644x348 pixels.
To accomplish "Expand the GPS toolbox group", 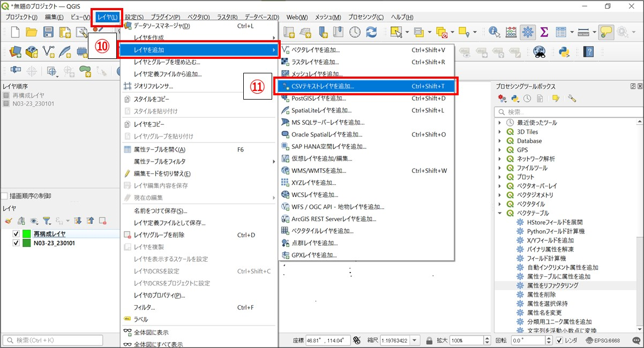I will pos(500,150).
